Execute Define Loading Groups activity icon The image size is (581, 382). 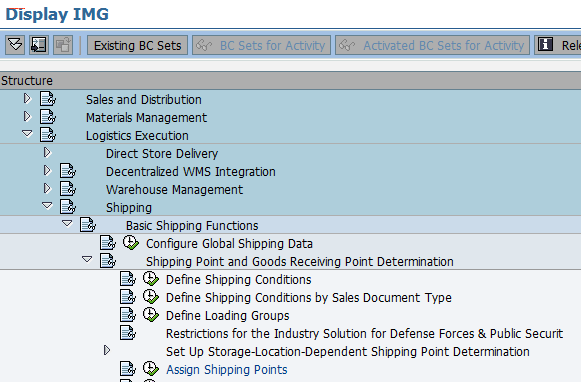pyautogui.click(x=151, y=315)
